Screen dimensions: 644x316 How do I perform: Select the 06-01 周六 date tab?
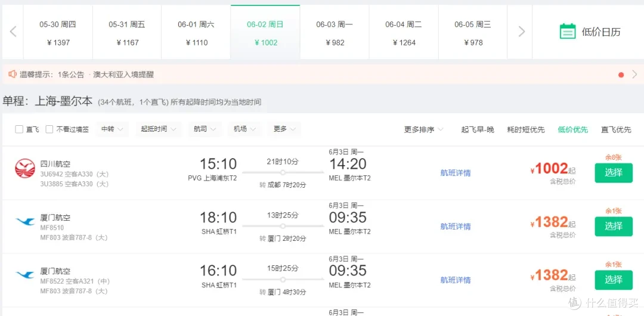pos(196,33)
